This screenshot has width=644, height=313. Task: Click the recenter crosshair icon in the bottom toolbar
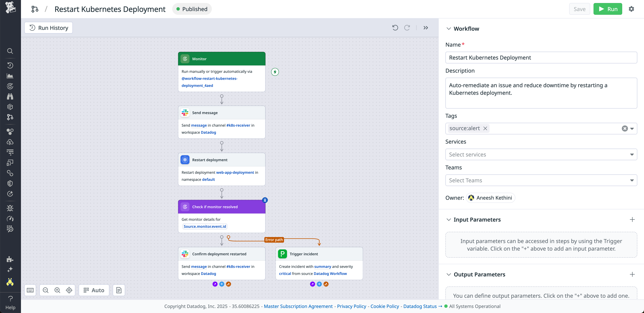coord(69,290)
